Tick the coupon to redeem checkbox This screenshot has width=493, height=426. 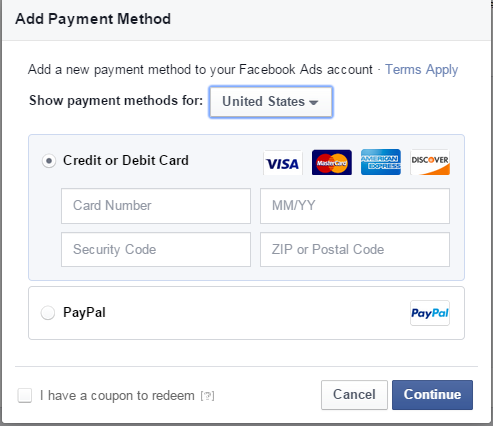pyautogui.click(x=25, y=395)
